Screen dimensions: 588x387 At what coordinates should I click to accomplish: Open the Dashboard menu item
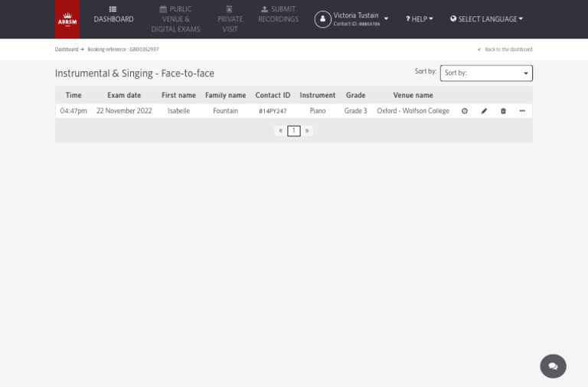pos(113,15)
